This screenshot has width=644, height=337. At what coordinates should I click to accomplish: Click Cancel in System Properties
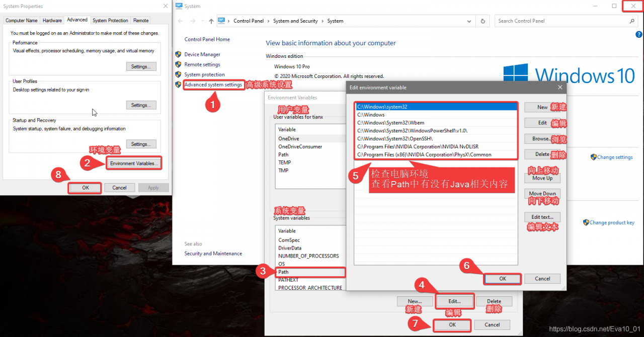click(119, 188)
